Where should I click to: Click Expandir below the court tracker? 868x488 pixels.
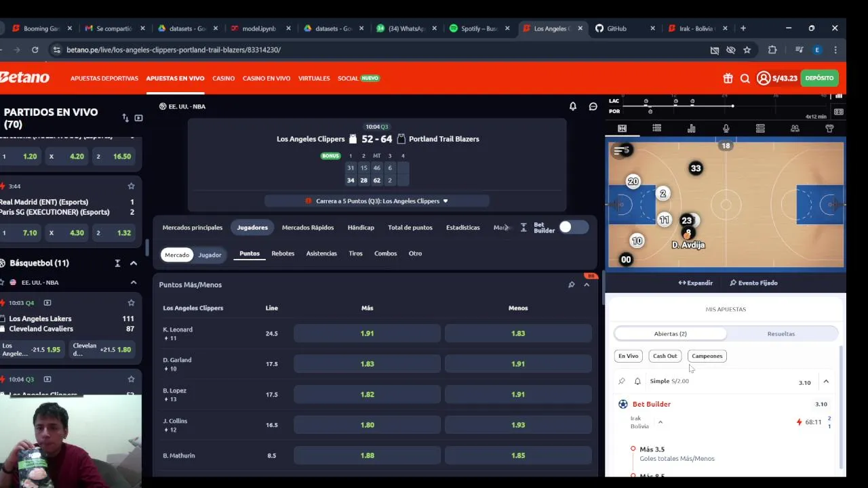(x=696, y=283)
